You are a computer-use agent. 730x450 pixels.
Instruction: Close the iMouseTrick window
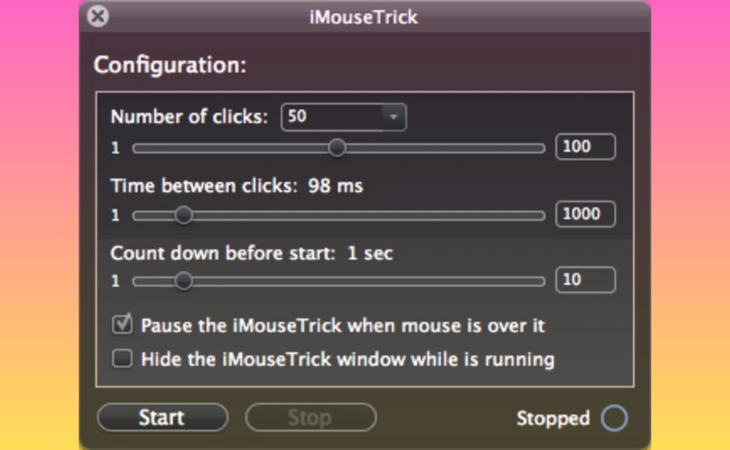(98, 16)
